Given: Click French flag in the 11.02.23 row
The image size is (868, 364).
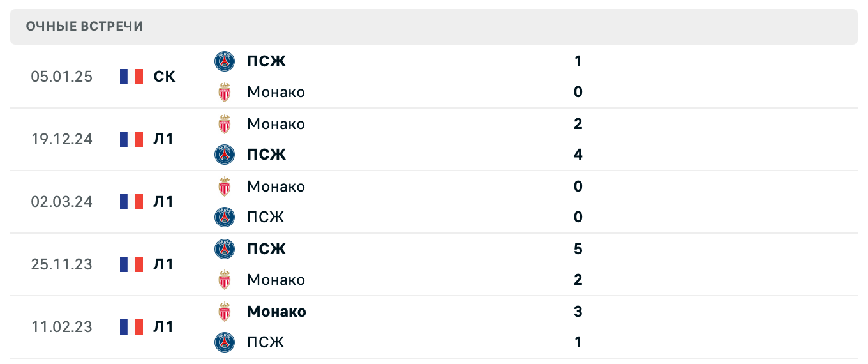Looking at the screenshot, I should coord(131,327).
